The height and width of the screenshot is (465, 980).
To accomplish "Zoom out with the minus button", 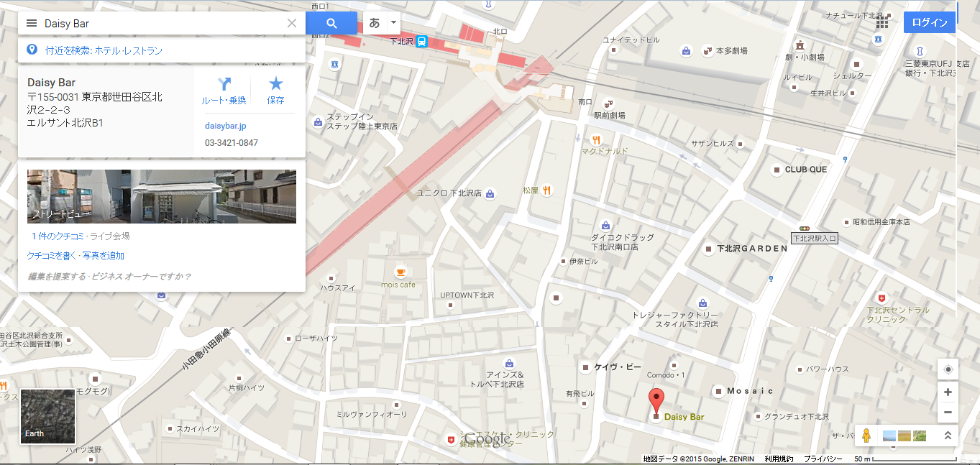I will pyautogui.click(x=948, y=412).
